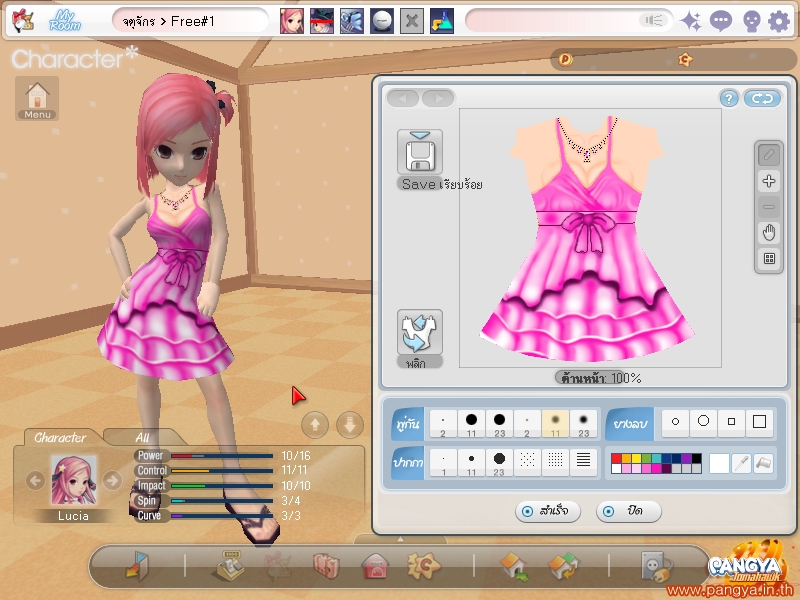The width and height of the screenshot is (800, 600).
Task: Select the hard round brush size 11
Action: click(x=471, y=424)
